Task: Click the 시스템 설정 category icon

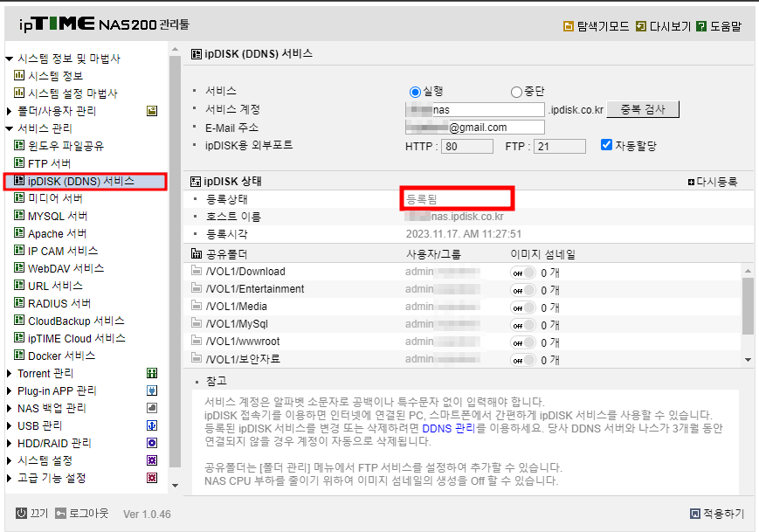Action: point(152,460)
